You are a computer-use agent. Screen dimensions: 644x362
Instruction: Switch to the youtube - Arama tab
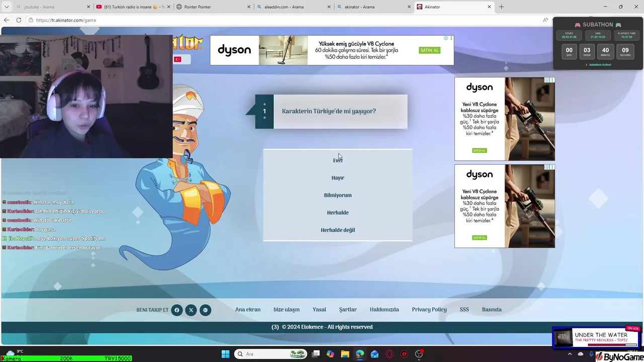click(x=48, y=7)
